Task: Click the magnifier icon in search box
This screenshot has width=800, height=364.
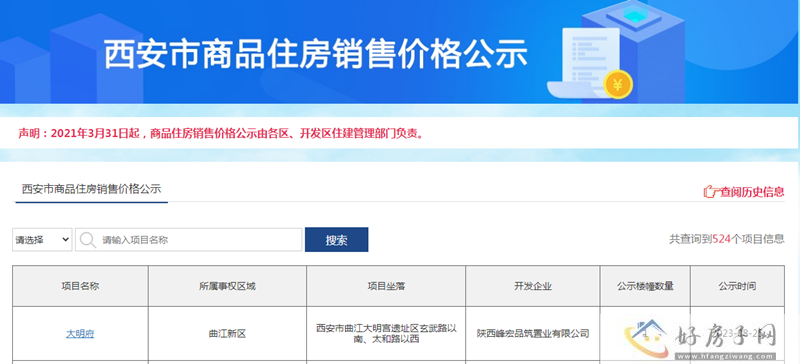Action: [x=88, y=239]
